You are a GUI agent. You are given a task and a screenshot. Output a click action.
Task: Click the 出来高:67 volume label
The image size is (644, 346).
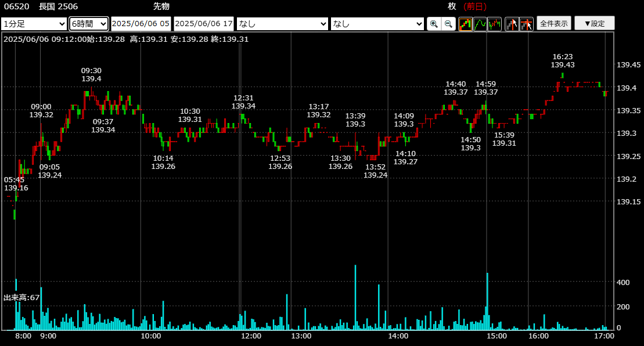coord(21,298)
